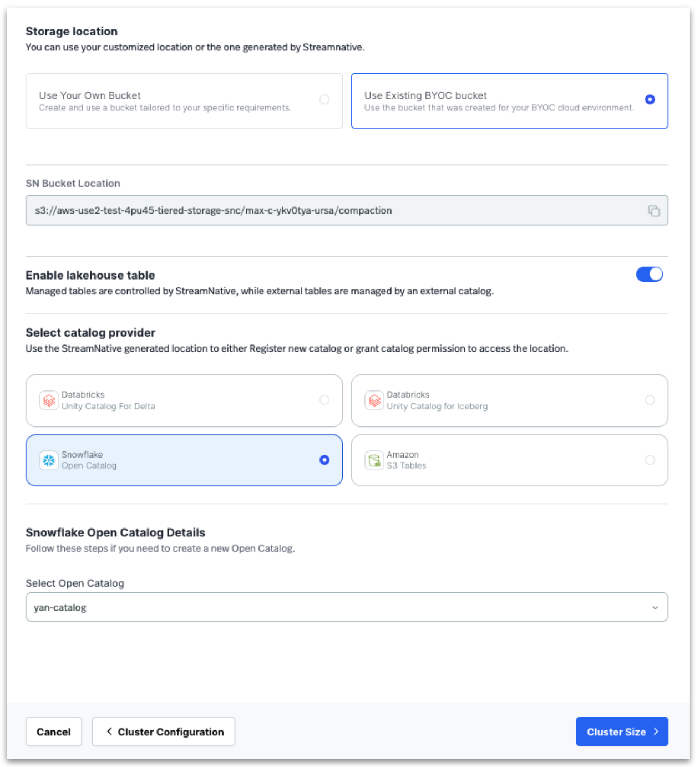Expand the yan-catalog dropdown chevron
Screen dimensions: 700x767
coord(655,607)
